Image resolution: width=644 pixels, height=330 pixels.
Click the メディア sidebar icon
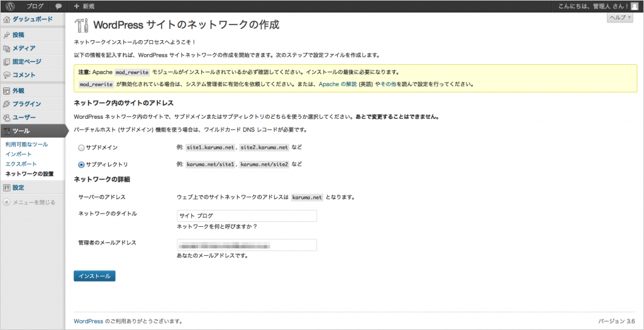[x=6, y=48]
